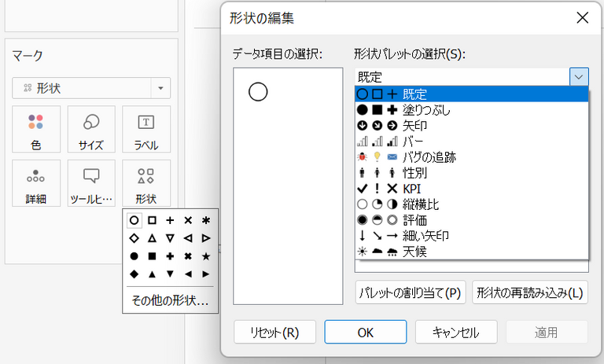Select the circle data item in list
The image size is (604, 364).
pyautogui.click(x=258, y=92)
